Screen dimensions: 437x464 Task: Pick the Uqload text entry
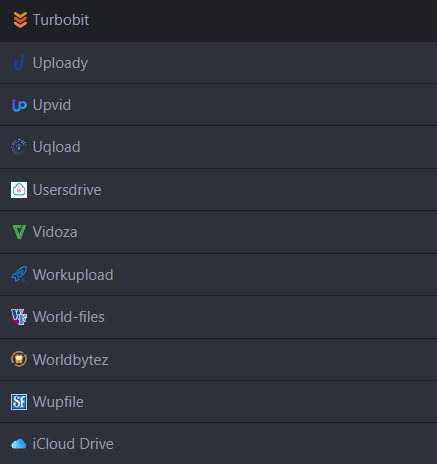pos(57,148)
